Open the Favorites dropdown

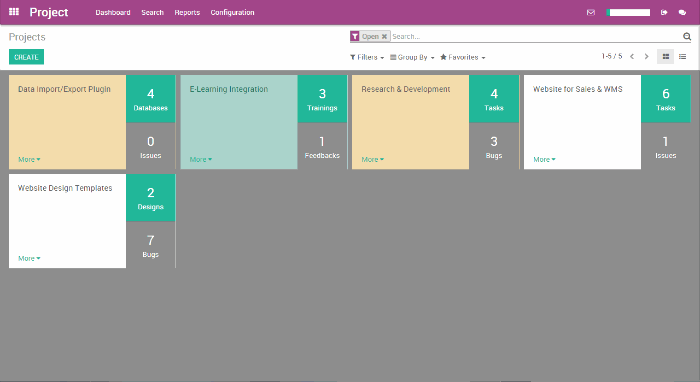coord(462,57)
